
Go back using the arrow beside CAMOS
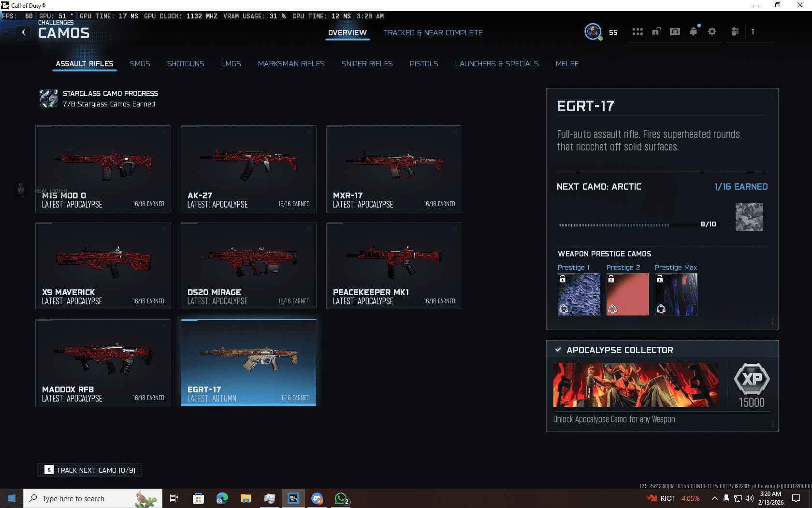(23, 32)
